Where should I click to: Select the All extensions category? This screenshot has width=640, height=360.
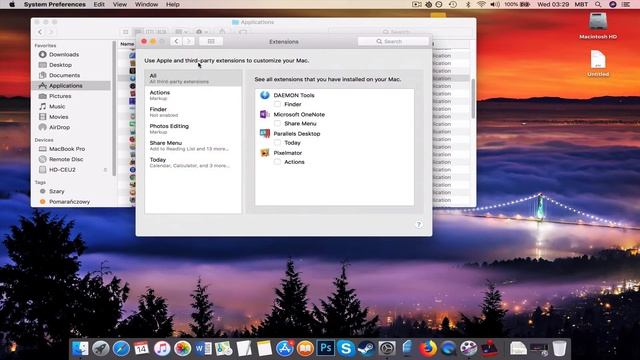click(x=193, y=78)
